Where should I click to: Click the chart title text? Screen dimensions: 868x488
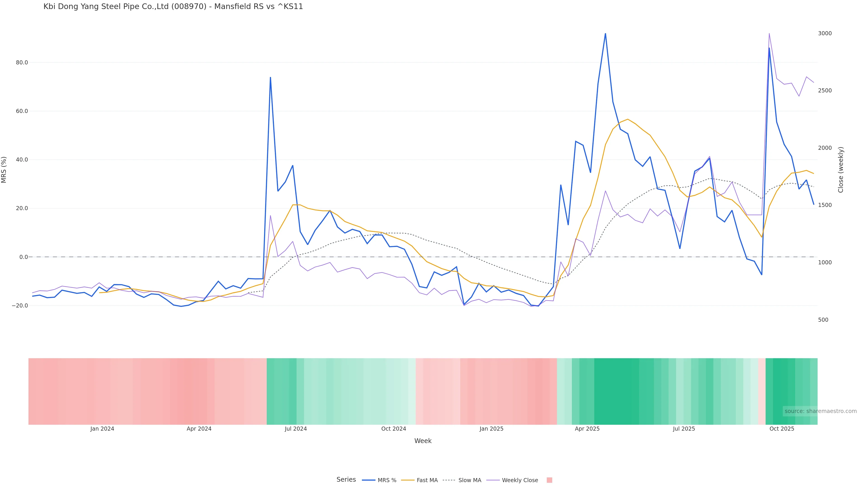click(173, 7)
